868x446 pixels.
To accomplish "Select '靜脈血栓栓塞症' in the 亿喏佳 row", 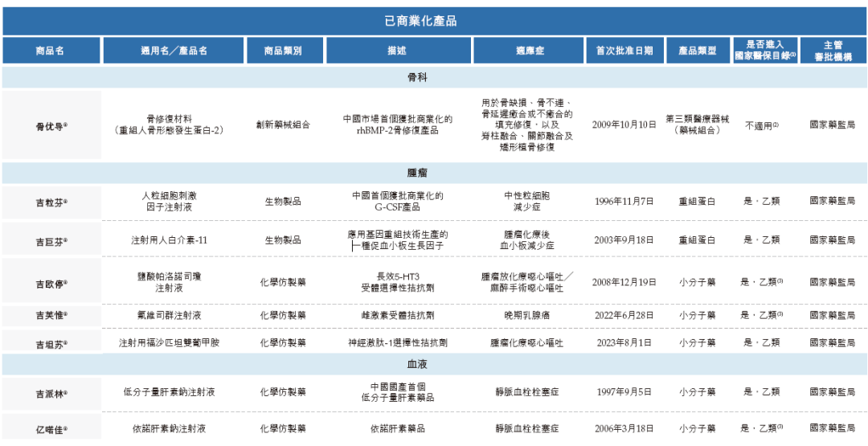I will tap(527, 428).
